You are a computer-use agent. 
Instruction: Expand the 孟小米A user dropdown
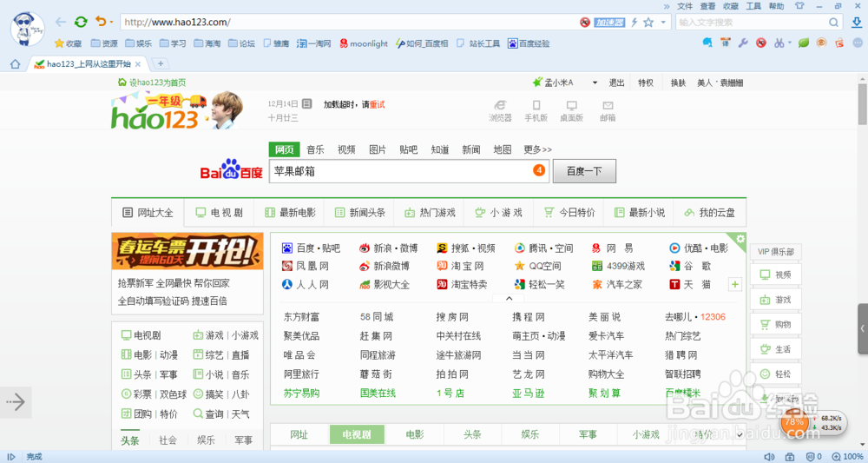[595, 83]
